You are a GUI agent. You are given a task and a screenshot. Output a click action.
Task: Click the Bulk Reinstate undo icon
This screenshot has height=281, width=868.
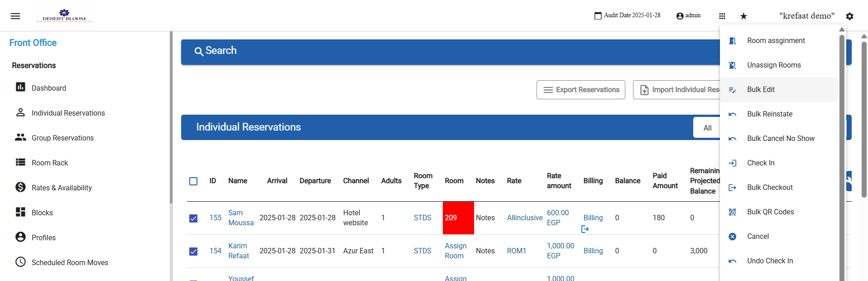click(x=732, y=114)
